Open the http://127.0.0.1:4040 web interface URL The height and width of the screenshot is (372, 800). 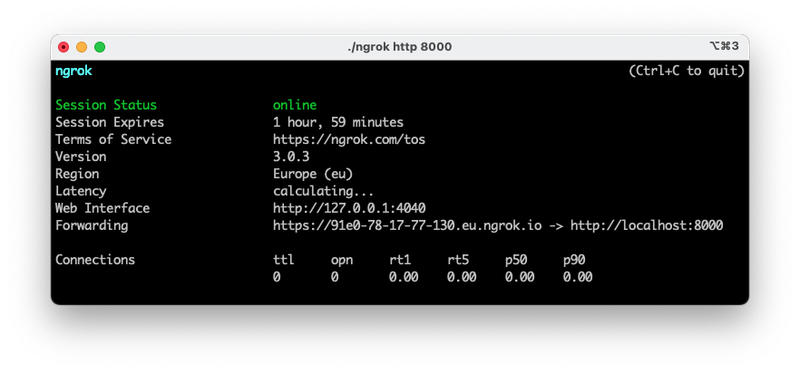(349, 208)
